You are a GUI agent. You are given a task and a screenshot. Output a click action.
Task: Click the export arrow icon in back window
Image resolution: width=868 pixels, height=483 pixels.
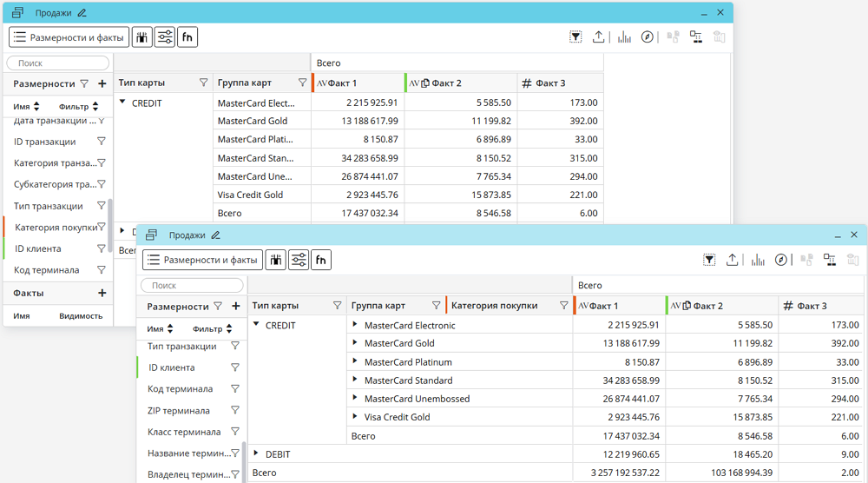pyautogui.click(x=599, y=36)
